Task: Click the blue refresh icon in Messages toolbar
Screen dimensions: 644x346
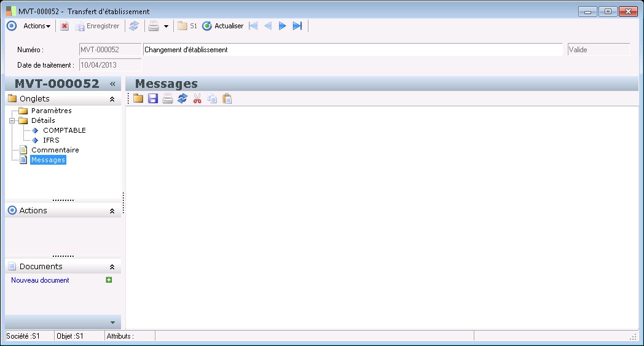Action: 183,98
